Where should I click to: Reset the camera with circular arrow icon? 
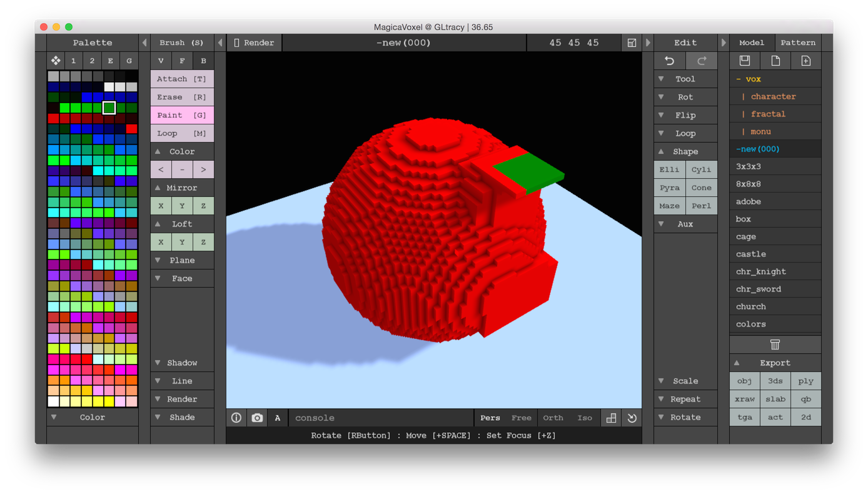click(632, 418)
